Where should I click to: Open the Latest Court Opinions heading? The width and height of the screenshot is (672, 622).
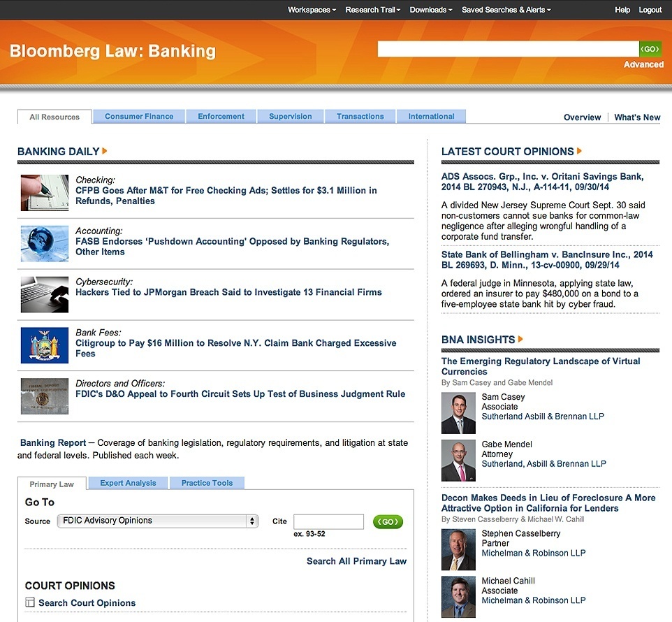tap(507, 152)
